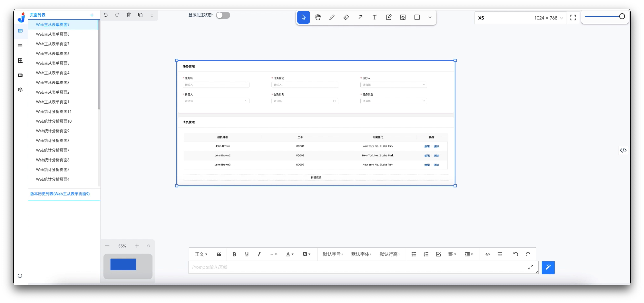
Task: Open Web主从表单页面8 in the page list
Action: pyautogui.click(x=52, y=34)
